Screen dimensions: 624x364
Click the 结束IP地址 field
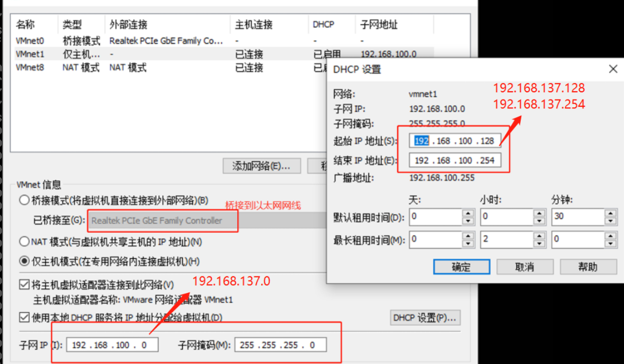click(x=454, y=160)
